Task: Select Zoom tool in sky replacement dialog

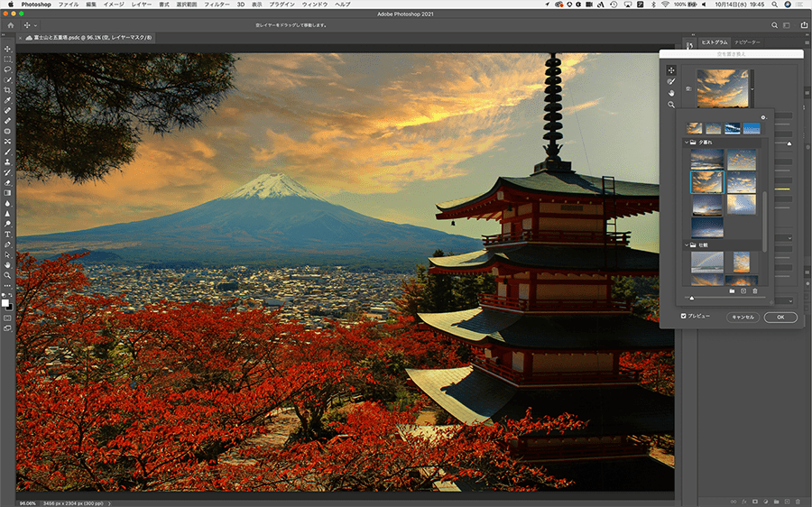Action: tap(671, 105)
